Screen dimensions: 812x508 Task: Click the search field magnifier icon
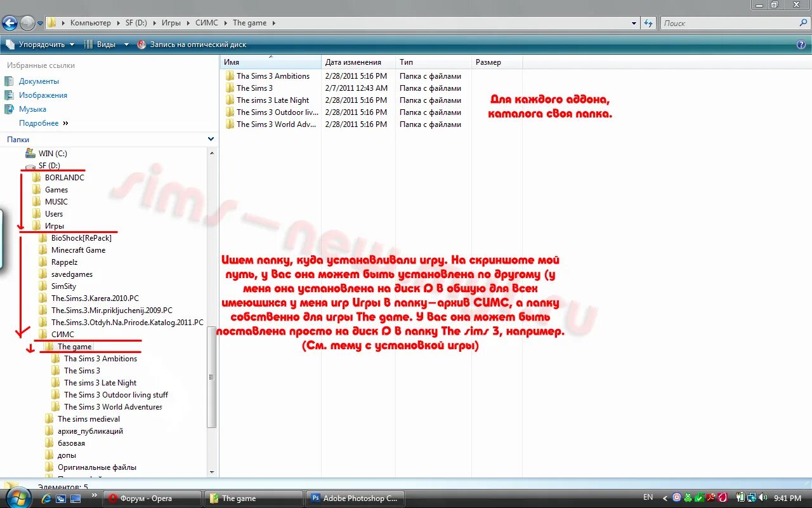click(803, 23)
